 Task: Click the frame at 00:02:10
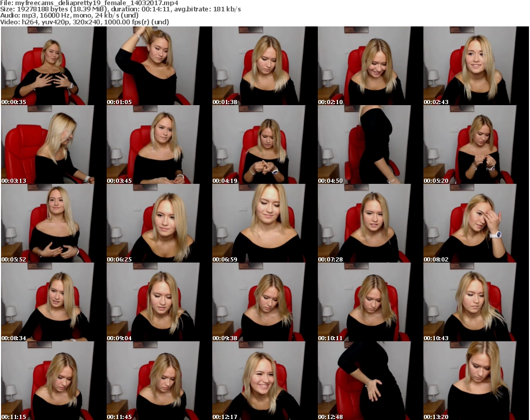370,66
